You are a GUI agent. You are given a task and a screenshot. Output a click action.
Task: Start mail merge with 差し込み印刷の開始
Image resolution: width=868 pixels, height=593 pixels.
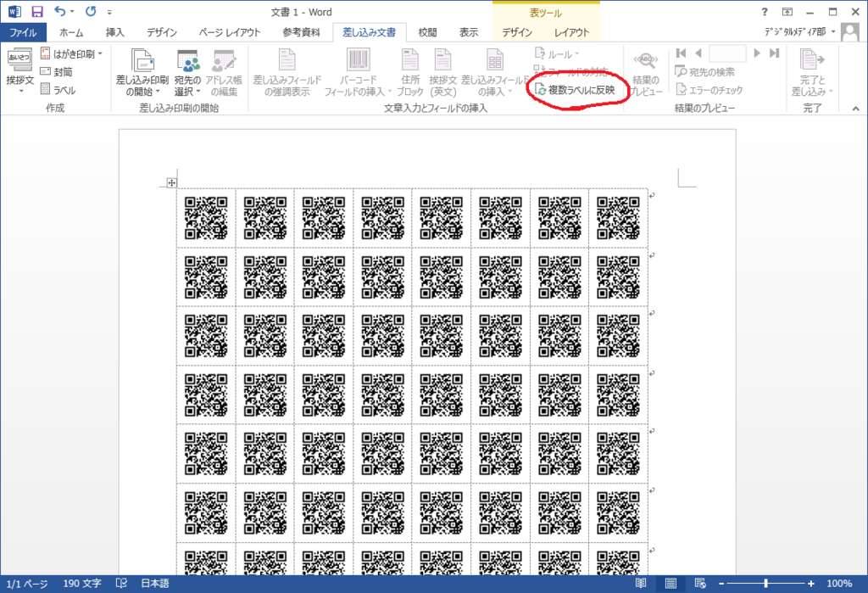click(142, 72)
